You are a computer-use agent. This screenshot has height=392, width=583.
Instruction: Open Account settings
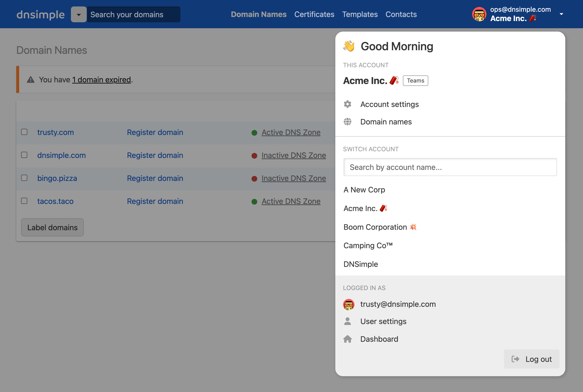(x=389, y=104)
